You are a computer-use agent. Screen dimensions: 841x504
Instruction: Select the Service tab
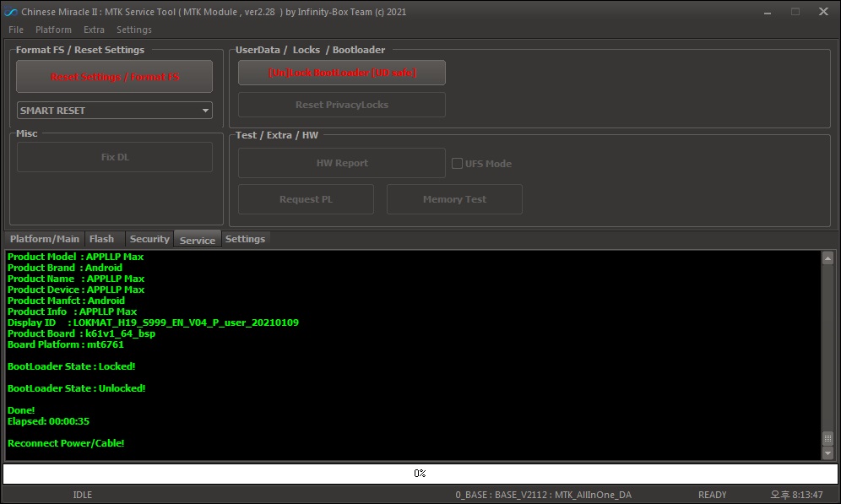pos(198,241)
